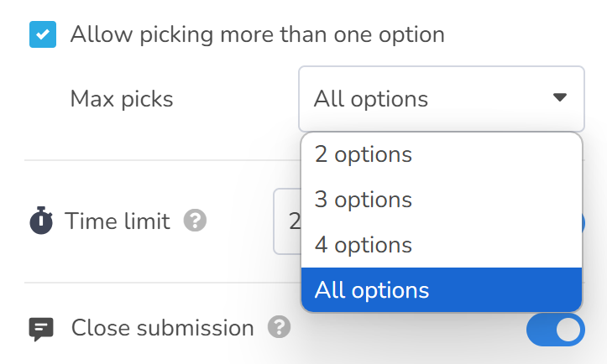The width and height of the screenshot is (607, 364).
Task: Click the stopwatch icon beside Time limit
Action: [41, 221]
